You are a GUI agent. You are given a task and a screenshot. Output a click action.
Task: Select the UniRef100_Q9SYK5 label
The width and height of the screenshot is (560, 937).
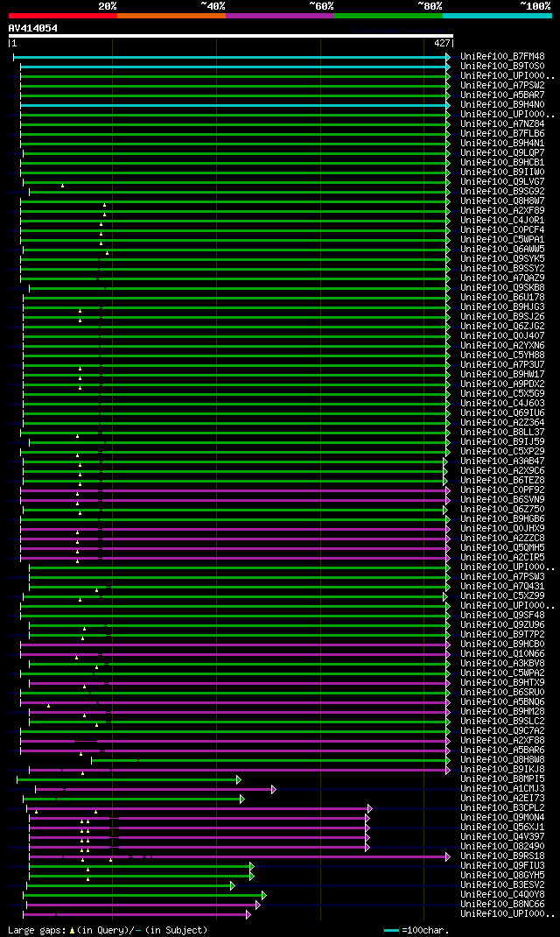coord(502,258)
